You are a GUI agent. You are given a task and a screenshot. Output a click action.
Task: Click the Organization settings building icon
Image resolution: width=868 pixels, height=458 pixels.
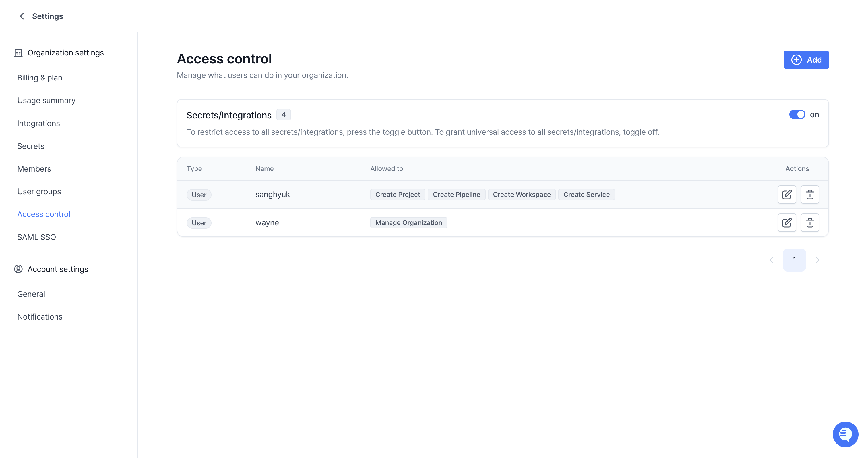18,53
